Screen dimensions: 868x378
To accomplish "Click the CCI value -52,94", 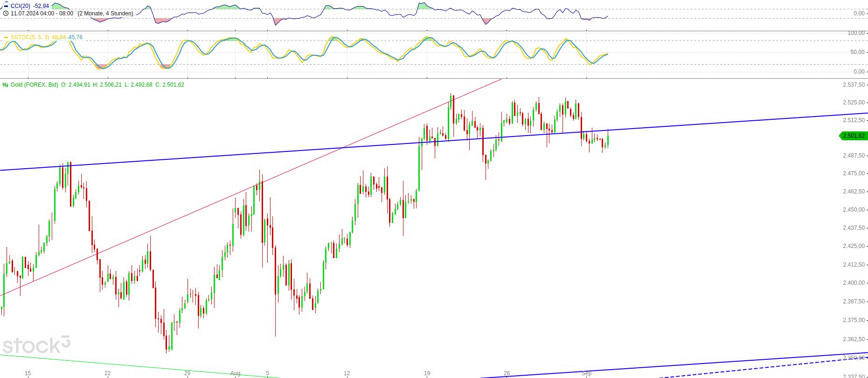I will click(41, 6).
